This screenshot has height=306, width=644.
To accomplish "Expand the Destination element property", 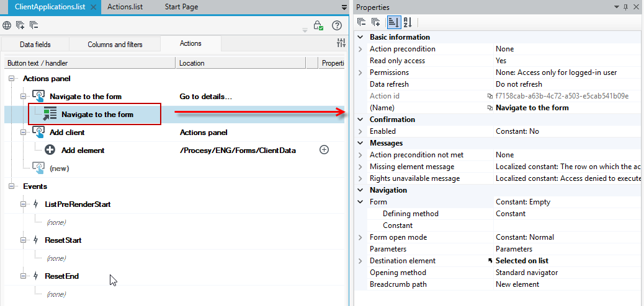I will tap(360, 261).
